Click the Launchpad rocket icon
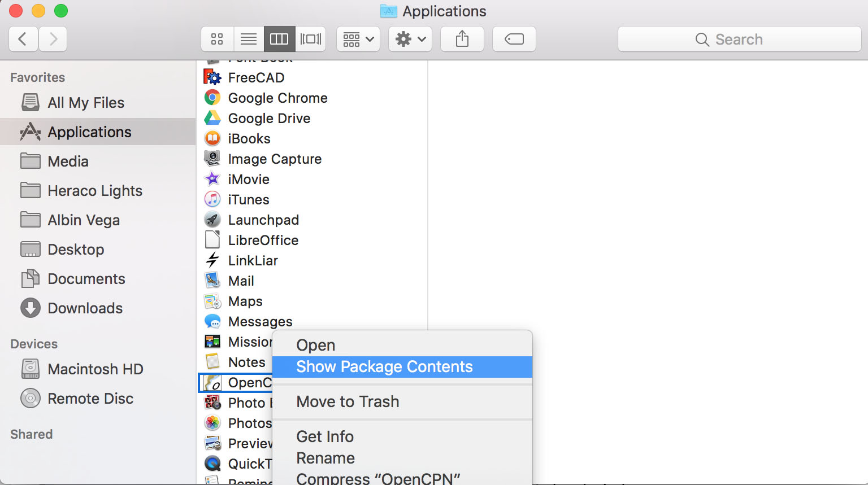This screenshot has width=868, height=485. point(212,220)
